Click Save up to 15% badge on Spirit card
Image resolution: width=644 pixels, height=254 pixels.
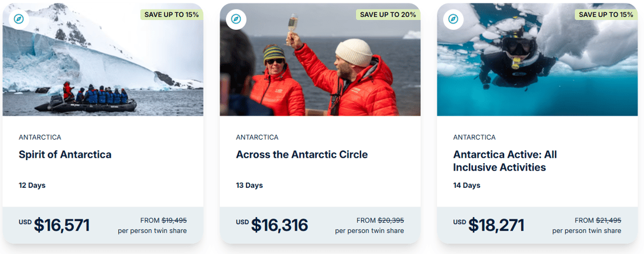[x=171, y=15]
